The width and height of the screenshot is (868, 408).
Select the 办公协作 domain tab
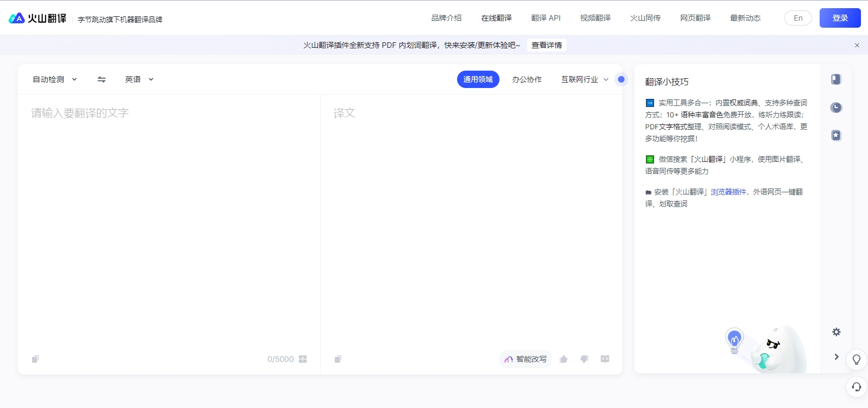pyautogui.click(x=527, y=79)
